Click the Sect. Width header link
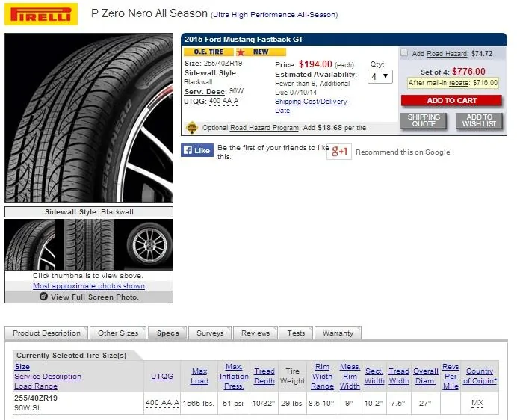Viewport: 517px width, 420px height. pyautogui.click(x=374, y=376)
